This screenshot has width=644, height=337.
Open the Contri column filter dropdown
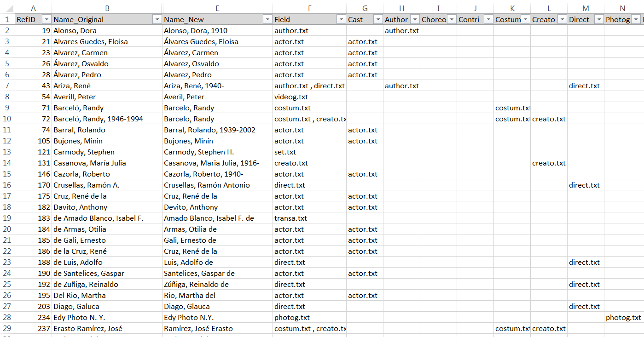click(488, 19)
